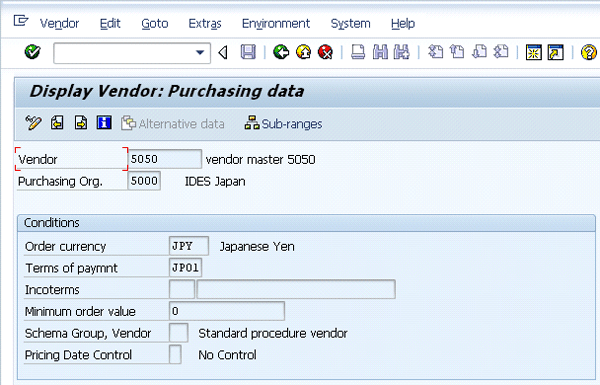Image resolution: width=600 pixels, height=385 pixels.
Task: Click the green Back arrow icon
Action: 281,52
